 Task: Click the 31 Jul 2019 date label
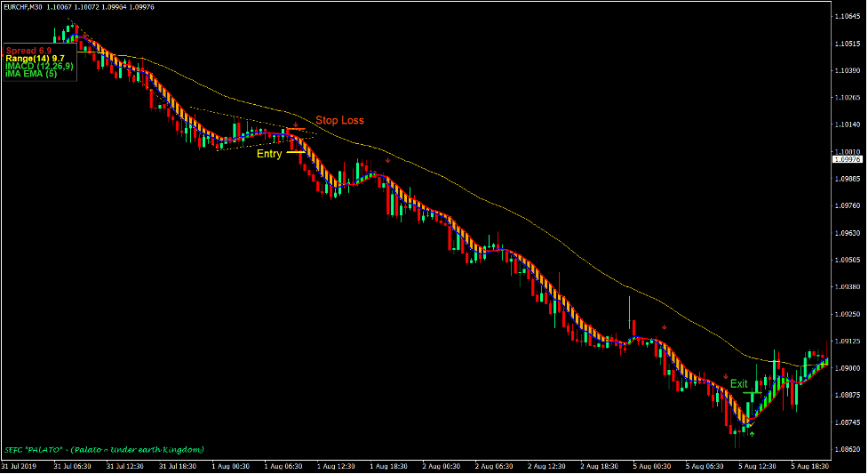tap(20, 466)
